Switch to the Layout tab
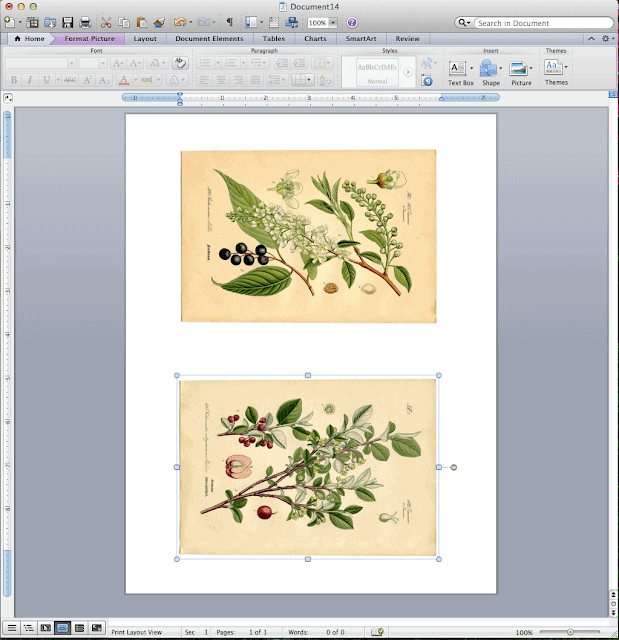 click(145, 39)
